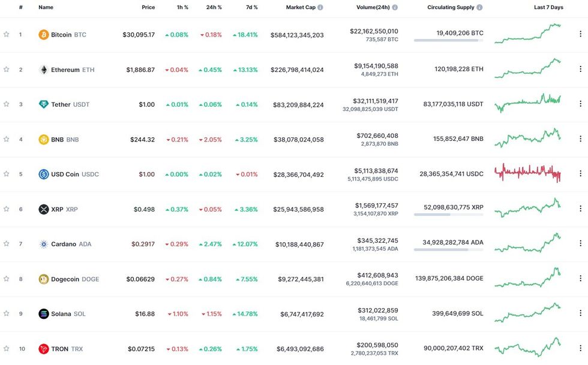588x365 pixels.
Task: Click the BNB coin logo icon
Action: point(44,140)
